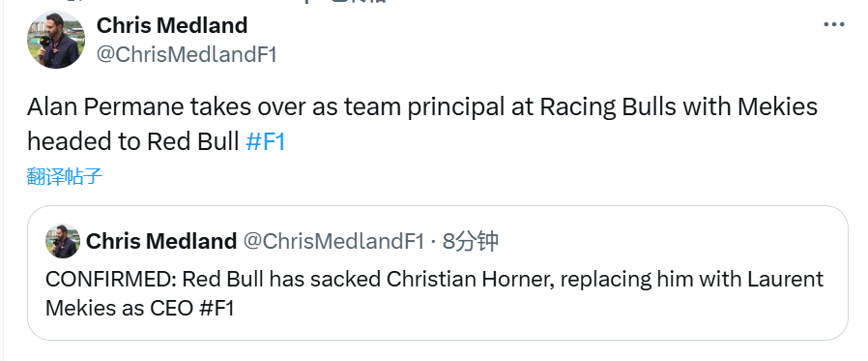Click "Racing Bulls" in the main post text
The height and width of the screenshot is (361, 868).
[608, 106]
